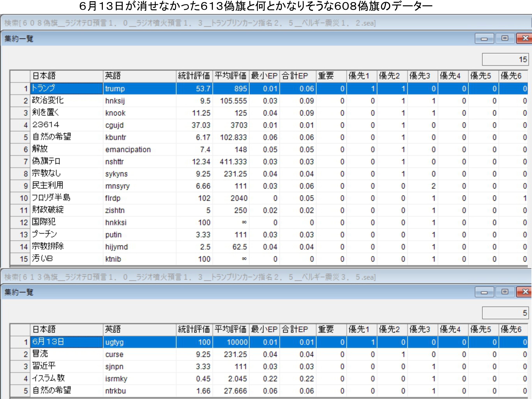Click the 3703 average value cell
The height and width of the screenshot is (399, 532).
231,125
